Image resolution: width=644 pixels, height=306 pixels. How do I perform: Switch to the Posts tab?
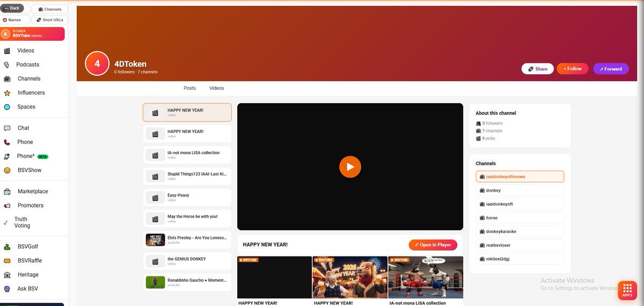point(189,88)
